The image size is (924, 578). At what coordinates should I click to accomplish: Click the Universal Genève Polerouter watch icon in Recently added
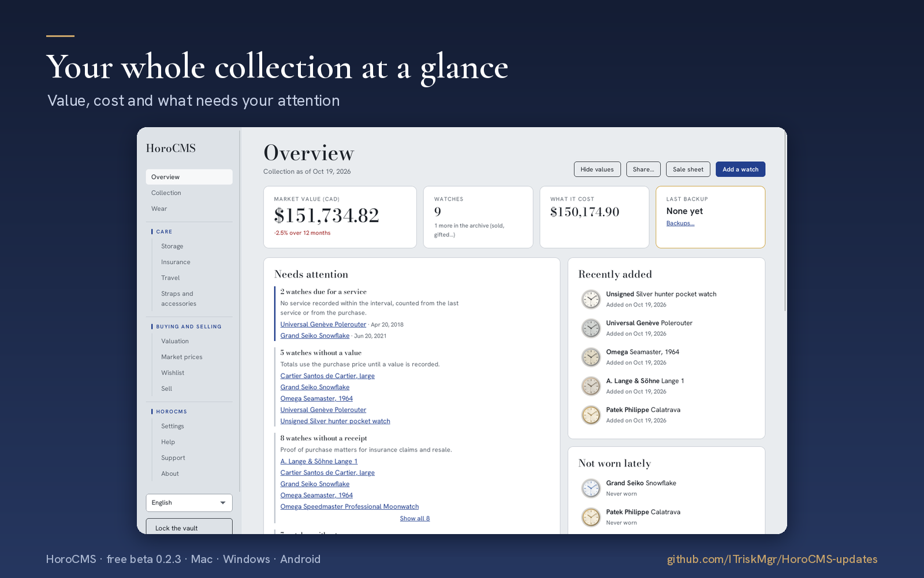pyautogui.click(x=591, y=328)
